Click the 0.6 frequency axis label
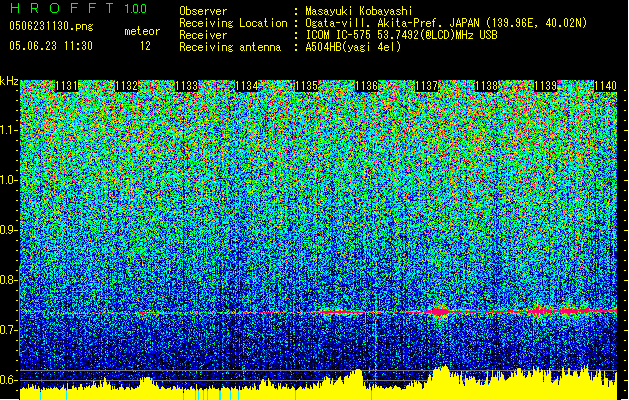This screenshot has width=629, height=400. pyautogui.click(x=8, y=380)
